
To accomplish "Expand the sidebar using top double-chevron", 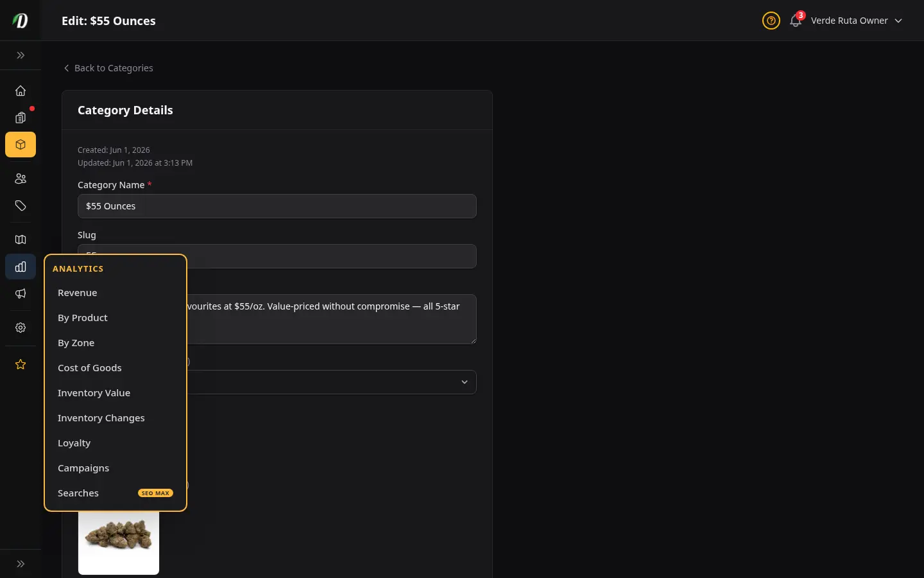I will 21,55.
